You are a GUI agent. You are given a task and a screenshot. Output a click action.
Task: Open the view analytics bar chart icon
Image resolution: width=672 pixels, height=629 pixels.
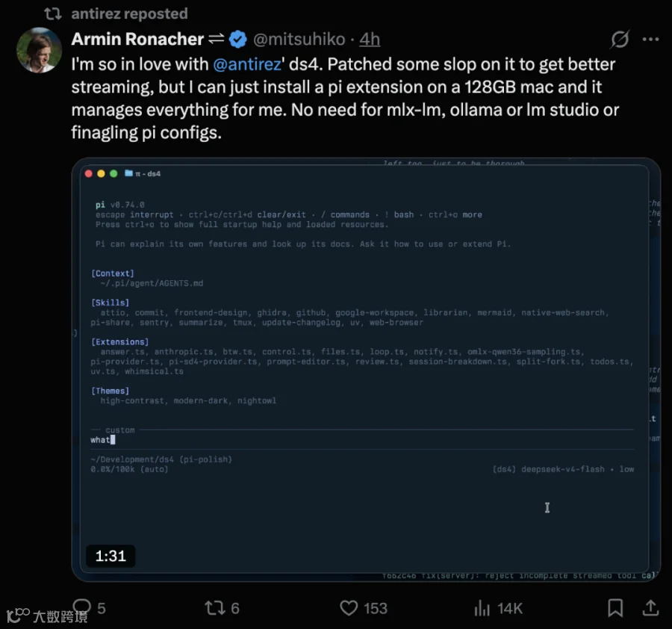(x=482, y=608)
